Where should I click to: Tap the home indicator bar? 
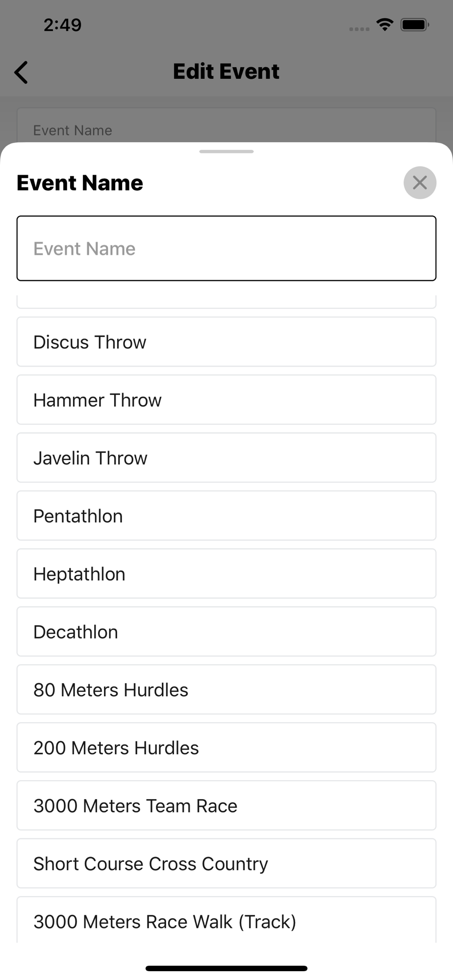tap(226, 968)
